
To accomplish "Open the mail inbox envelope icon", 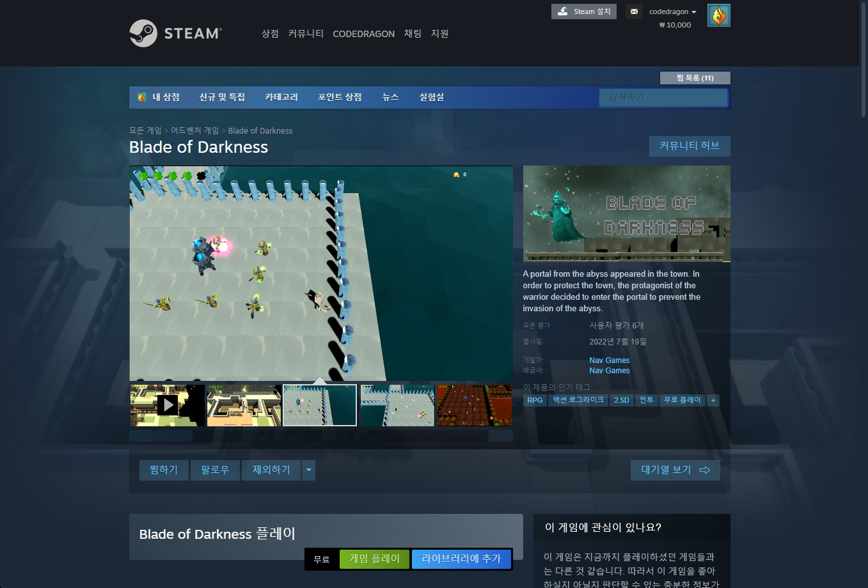I will (x=634, y=12).
